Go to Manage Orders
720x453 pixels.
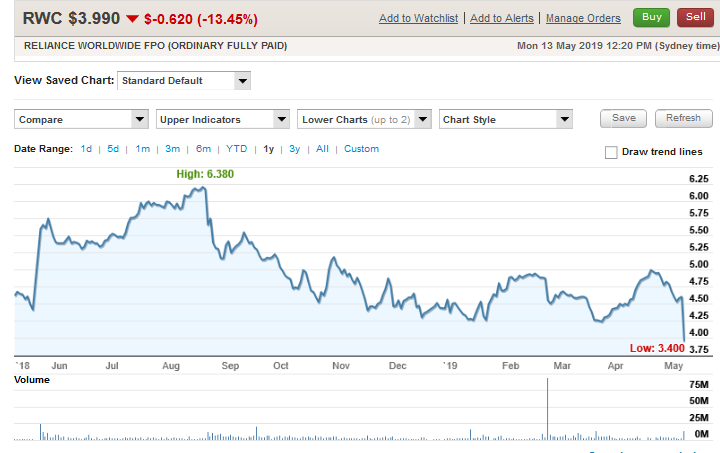point(583,19)
